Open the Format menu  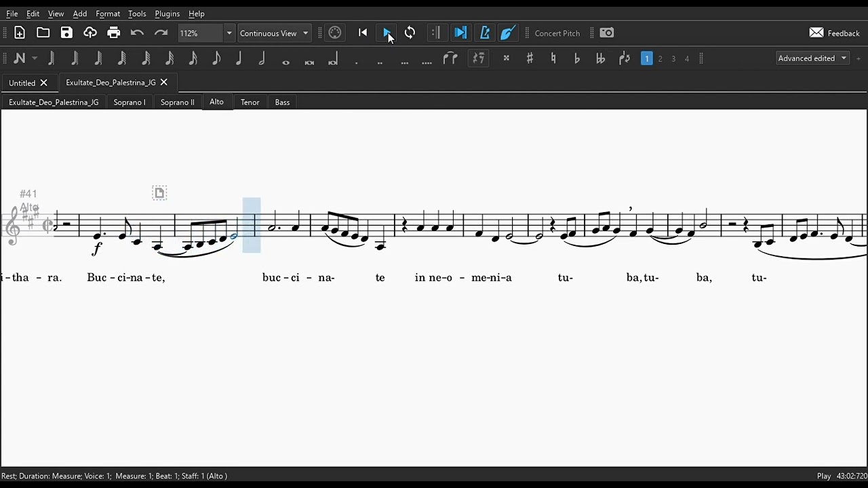(x=108, y=14)
